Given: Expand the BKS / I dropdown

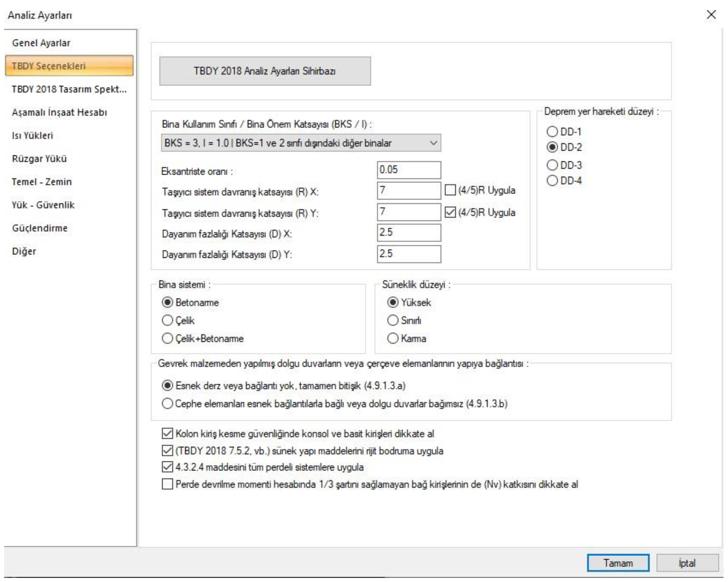Looking at the screenshot, I should point(433,143).
